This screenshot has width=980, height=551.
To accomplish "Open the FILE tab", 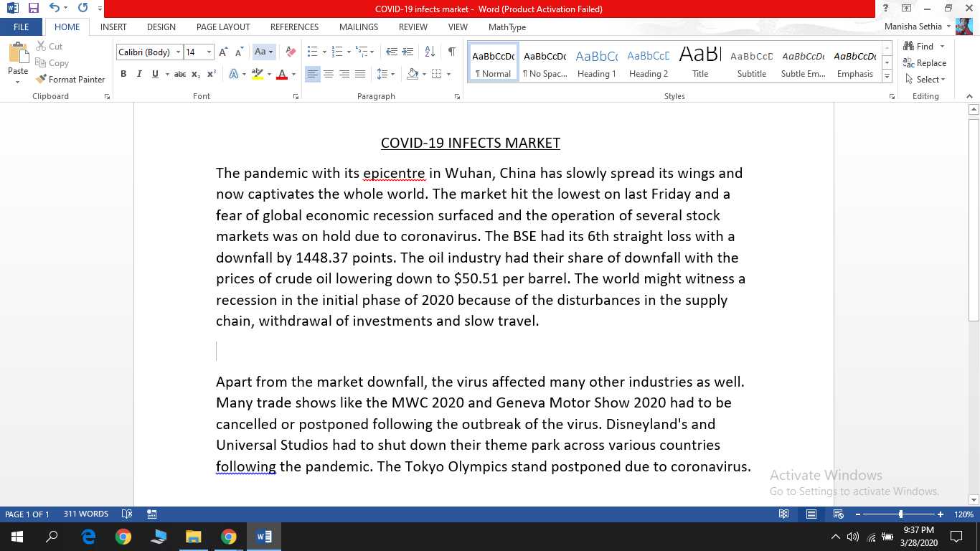I will click(x=22, y=27).
